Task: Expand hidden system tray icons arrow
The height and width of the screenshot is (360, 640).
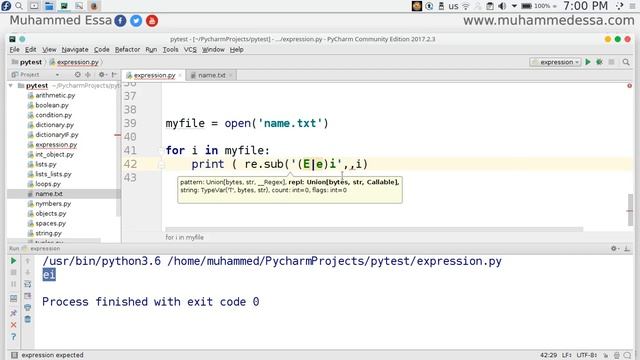Action: click(x=514, y=6)
